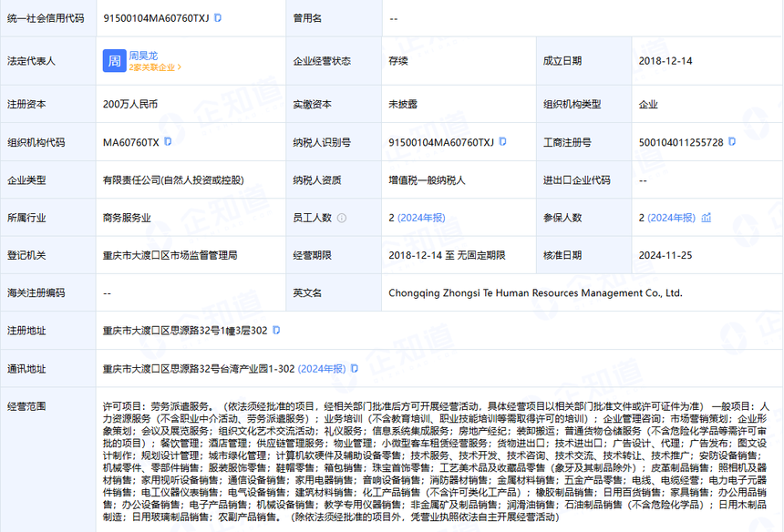This screenshot has height=532, width=784.
Task: Open chart icon next to 参保人数
Action: (707, 218)
